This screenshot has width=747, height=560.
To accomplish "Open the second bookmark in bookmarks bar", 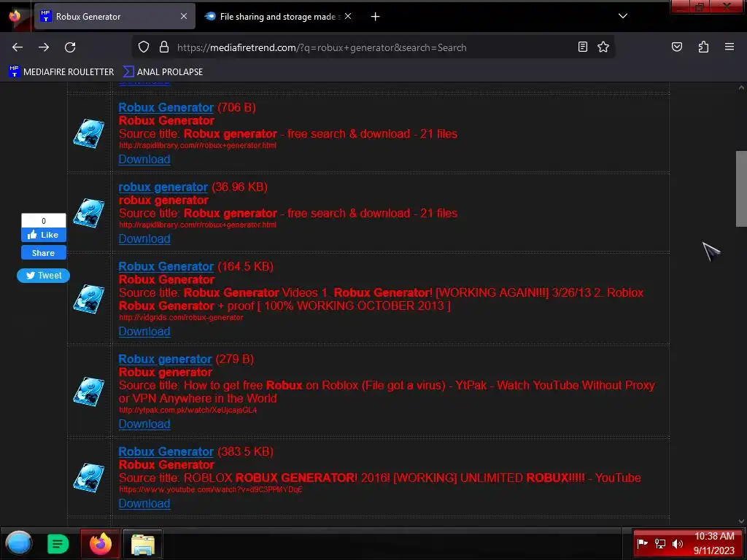I will [163, 72].
